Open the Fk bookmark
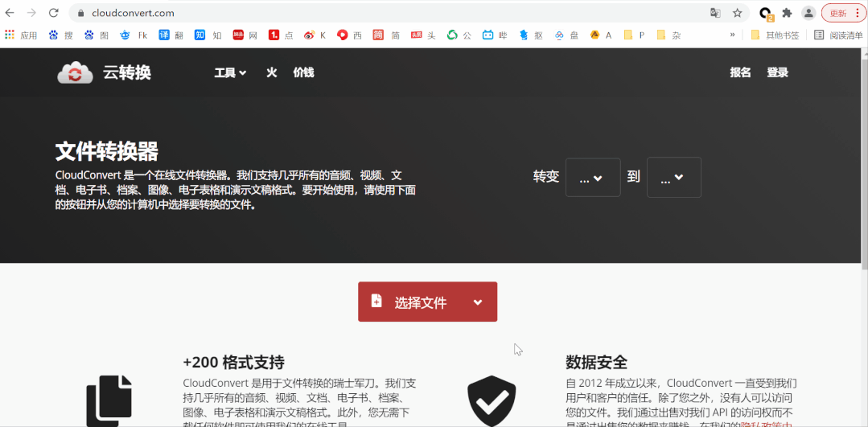The image size is (868, 427). coord(134,35)
